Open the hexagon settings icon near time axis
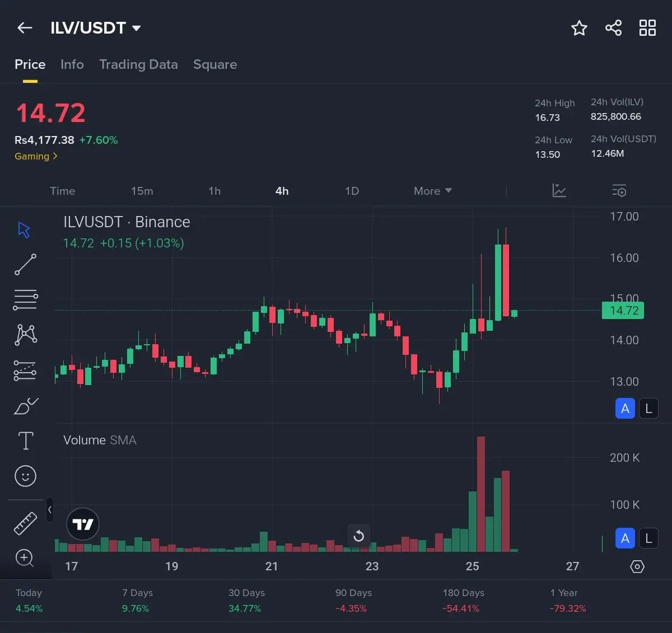The width and height of the screenshot is (672, 633). [637, 566]
